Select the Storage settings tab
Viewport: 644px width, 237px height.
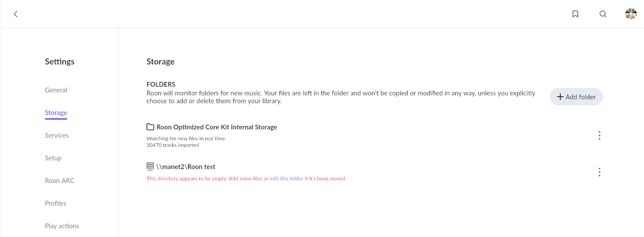pos(56,113)
